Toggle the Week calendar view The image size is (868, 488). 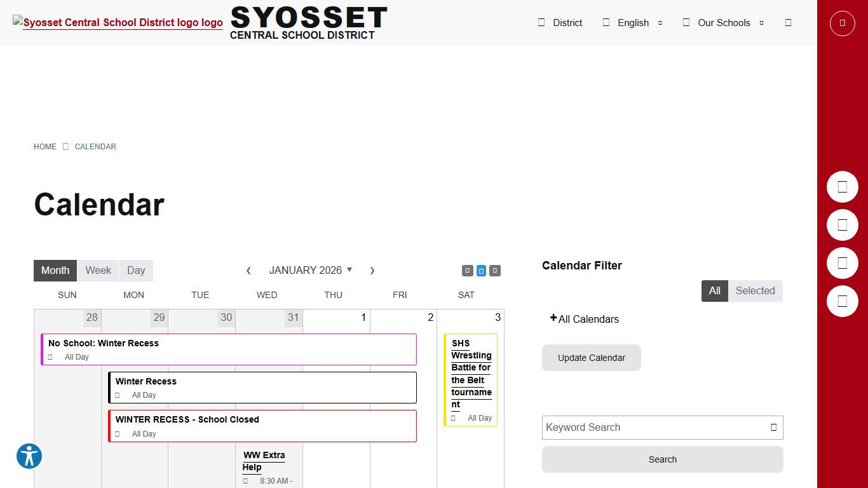point(98,270)
